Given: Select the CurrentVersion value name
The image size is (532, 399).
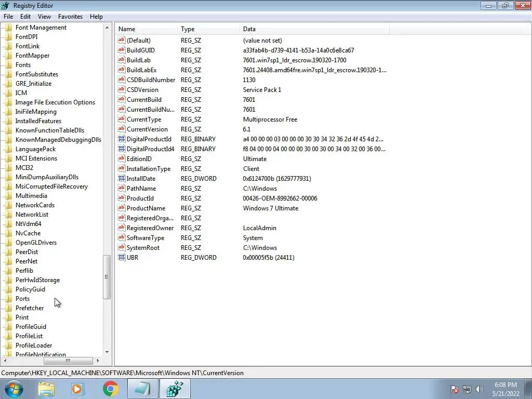Looking at the screenshot, I should [147, 129].
